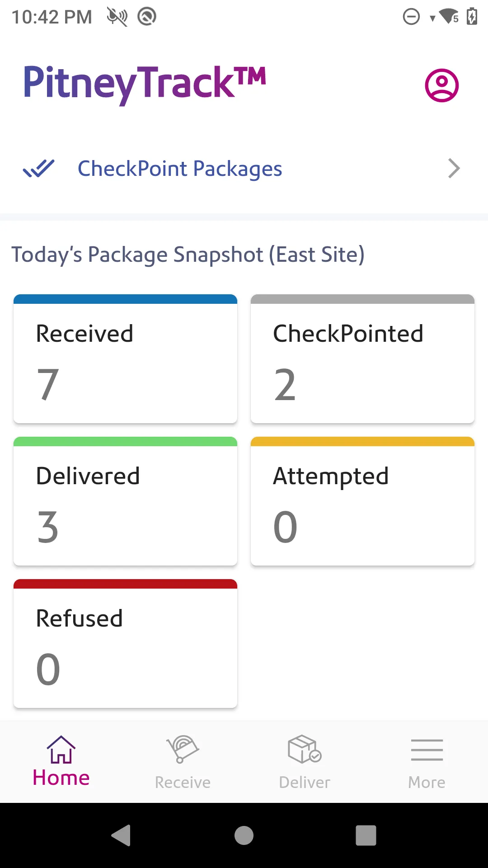This screenshot has height=868, width=488.
Task: Tap the Receive hand-truck icon
Action: [183, 749]
